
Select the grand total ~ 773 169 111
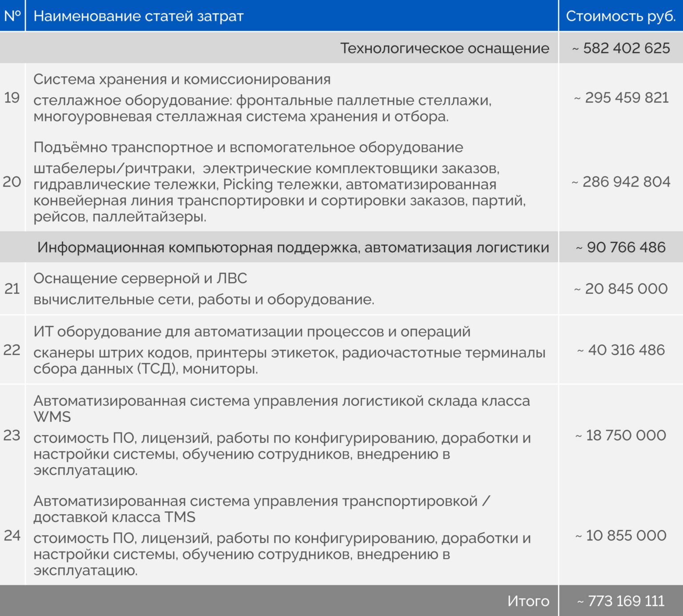(621, 601)
